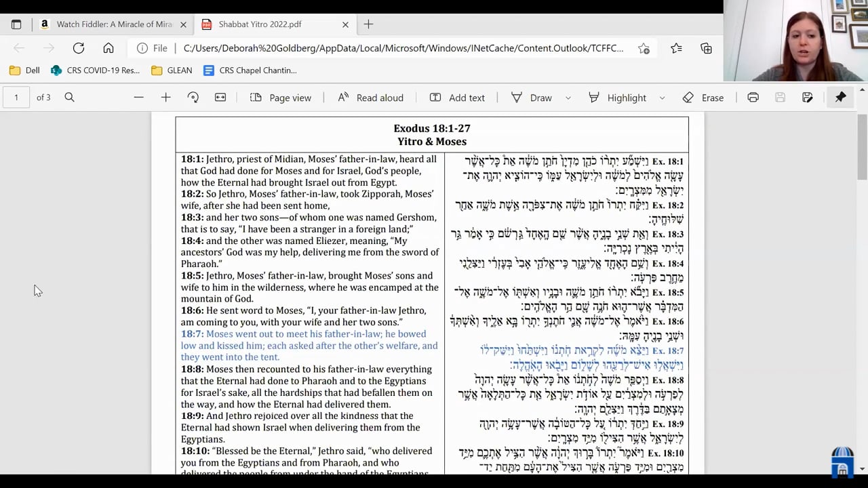
Task: Select the Add text tool
Action: click(457, 98)
